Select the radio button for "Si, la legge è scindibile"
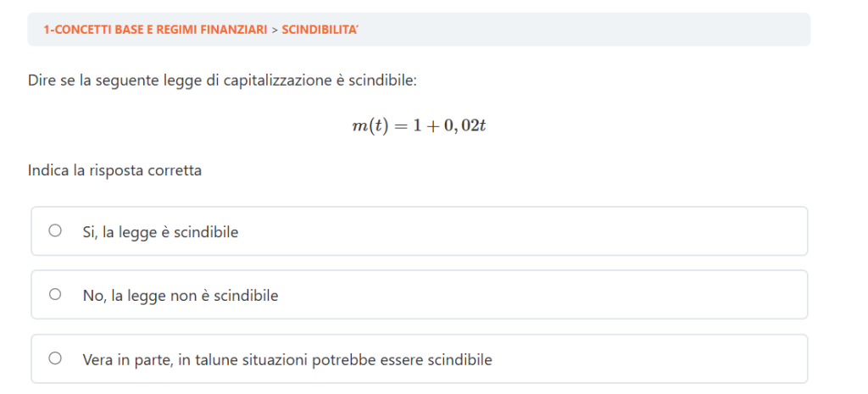Viewport: 868px width, 394px height. coord(55,230)
